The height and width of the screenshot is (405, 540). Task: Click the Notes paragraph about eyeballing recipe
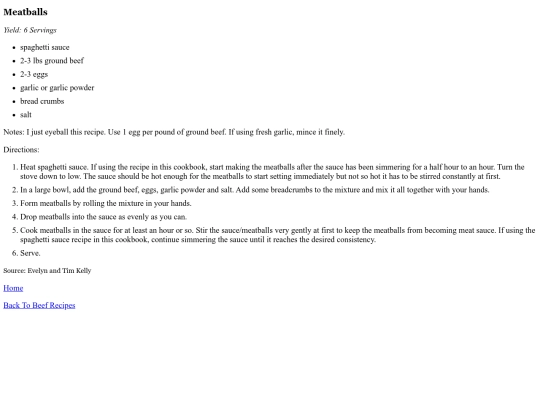click(174, 132)
